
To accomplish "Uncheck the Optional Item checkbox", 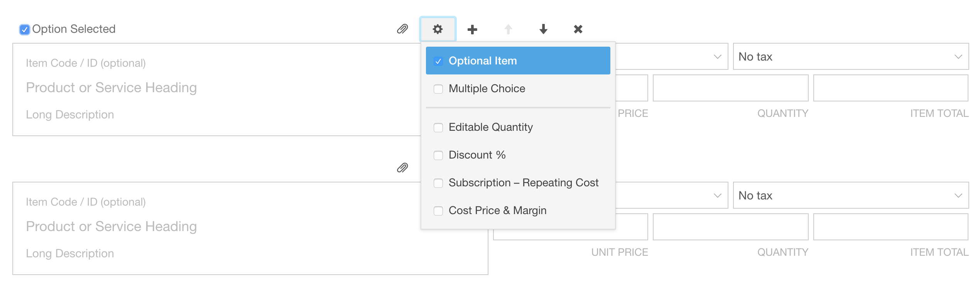I will [438, 61].
